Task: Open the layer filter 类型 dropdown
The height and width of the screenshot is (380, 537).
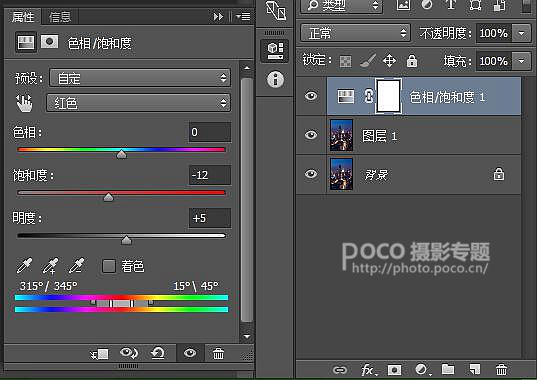Action: 342,6
